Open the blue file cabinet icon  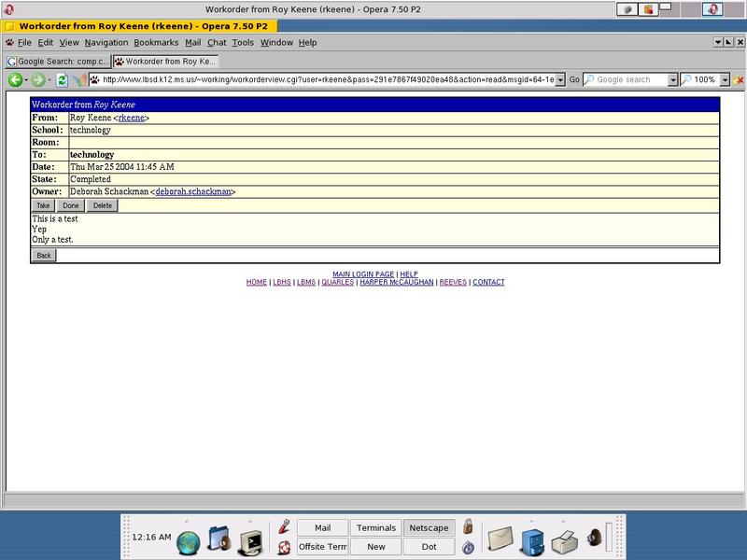pos(532,542)
